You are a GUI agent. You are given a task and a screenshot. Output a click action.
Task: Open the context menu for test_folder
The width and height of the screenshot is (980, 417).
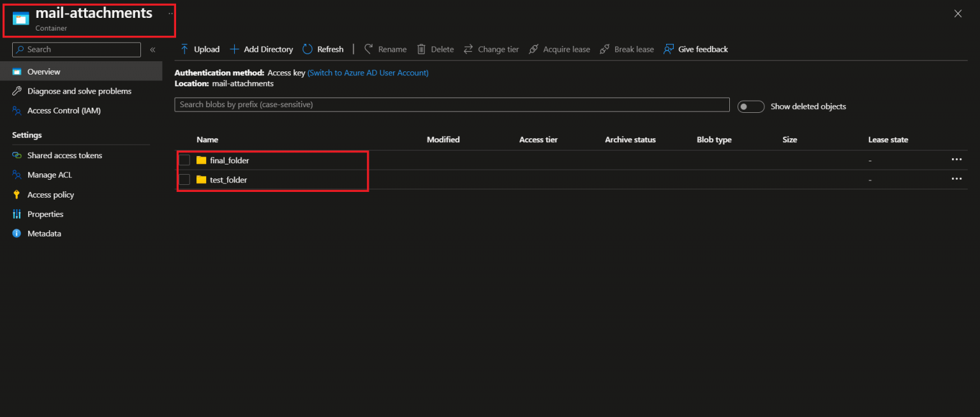[956, 179]
